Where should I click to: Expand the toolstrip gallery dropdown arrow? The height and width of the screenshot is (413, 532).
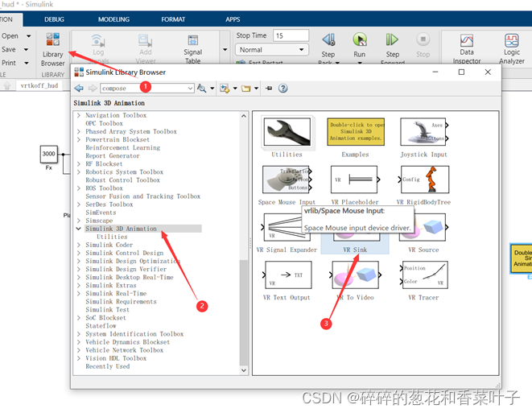225,50
